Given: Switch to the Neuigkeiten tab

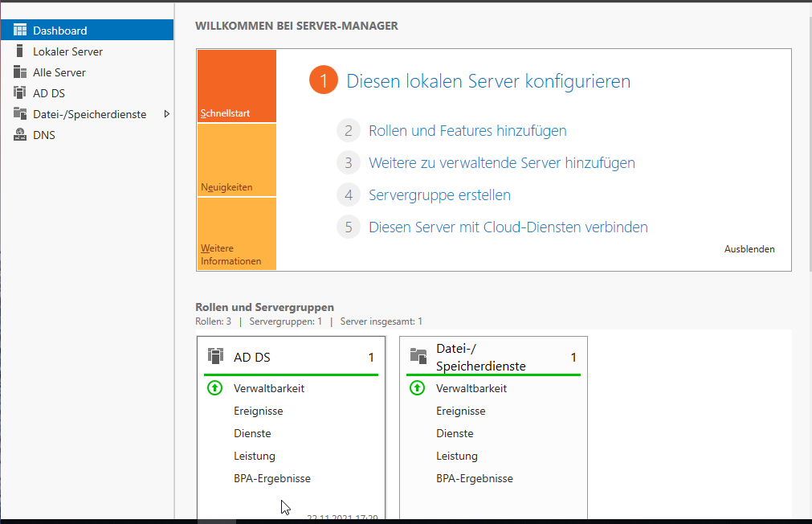Looking at the screenshot, I should (x=236, y=160).
